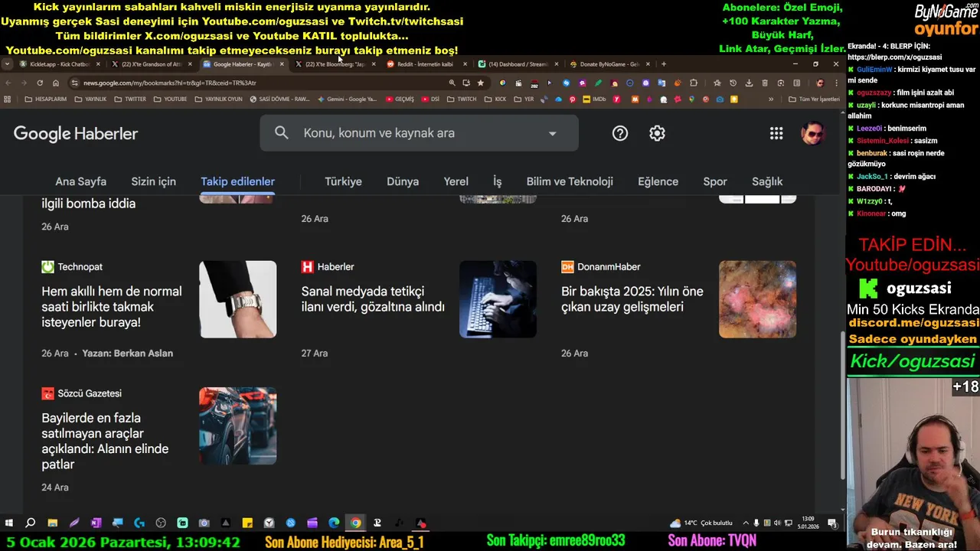The width and height of the screenshot is (980, 551).
Task: Click the cars article thumbnail
Action: [238, 425]
